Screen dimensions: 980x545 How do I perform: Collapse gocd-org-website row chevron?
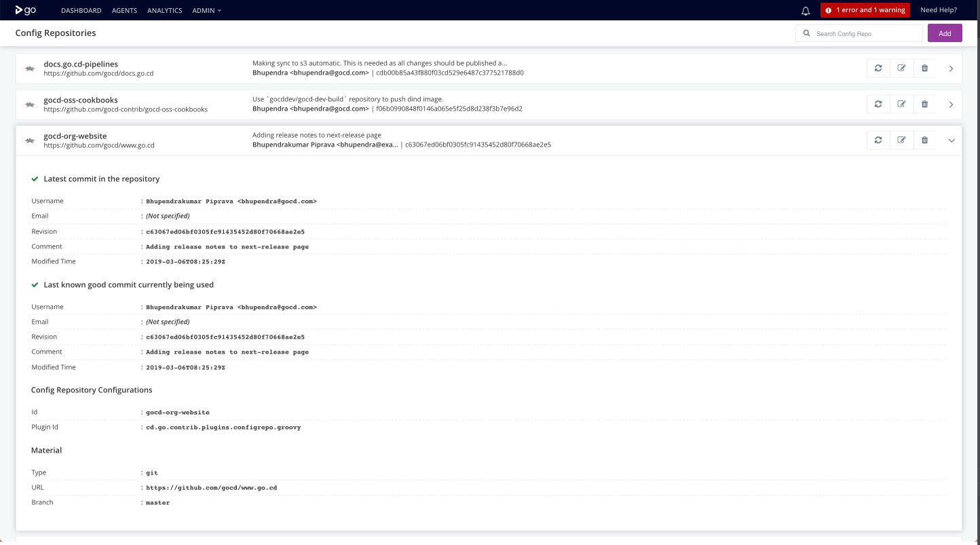pyautogui.click(x=951, y=140)
